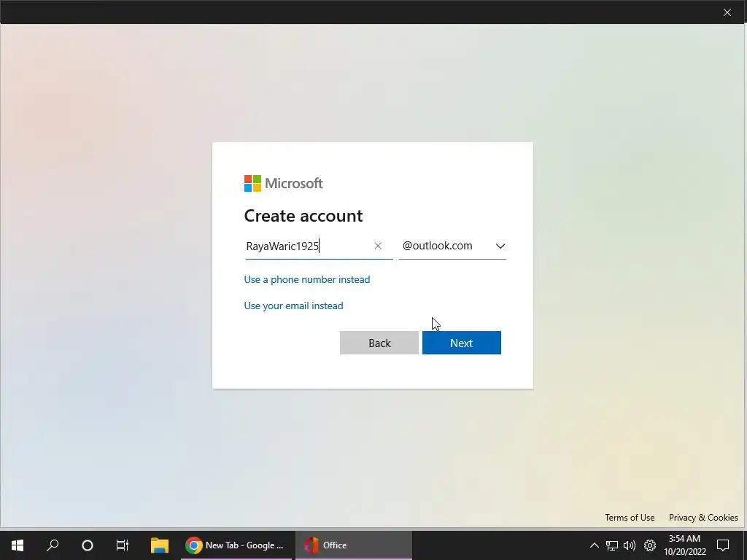Open Privacy & Cookies link
This screenshot has width=747, height=560.
703,518
